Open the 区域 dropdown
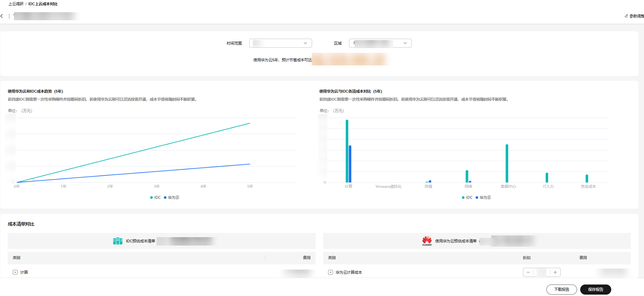This screenshot has width=644, height=296. (380, 43)
